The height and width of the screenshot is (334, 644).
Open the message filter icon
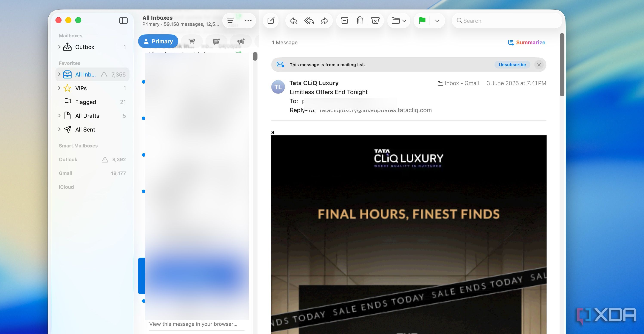click(x=230, y=20)
